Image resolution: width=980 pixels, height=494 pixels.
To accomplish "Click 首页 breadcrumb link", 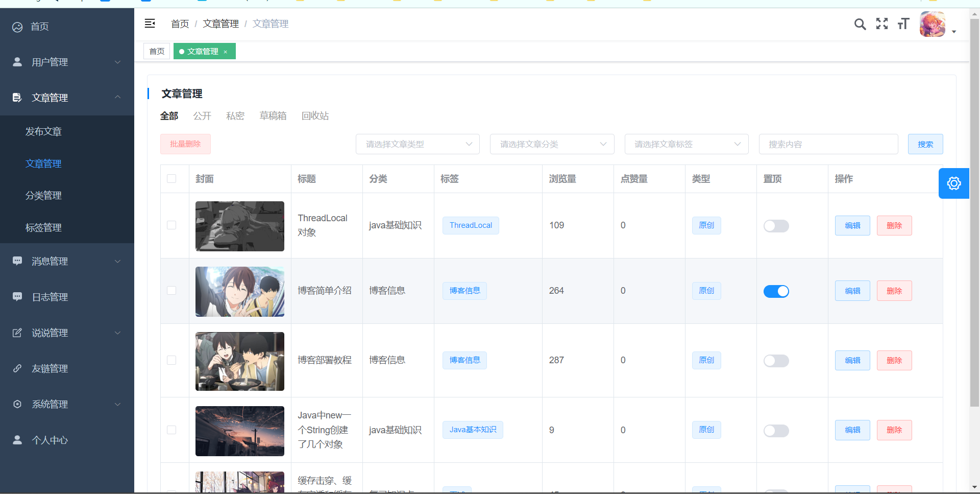I will click(180, 23).
